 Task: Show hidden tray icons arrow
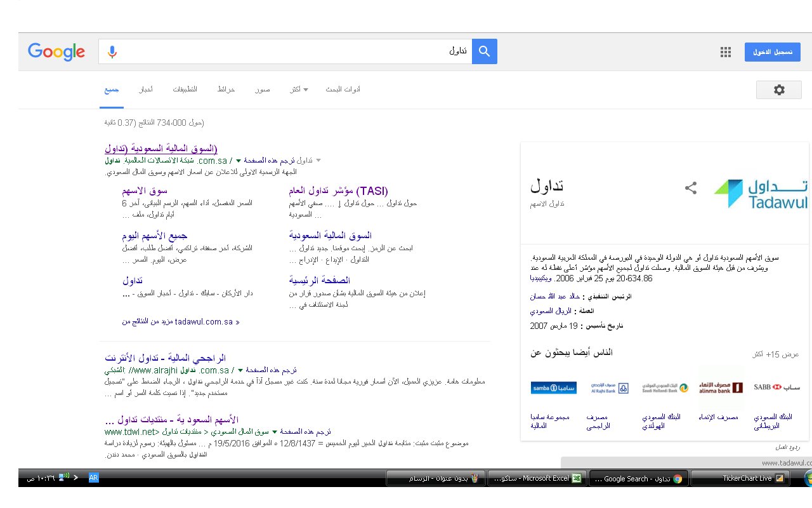point(76,478)
